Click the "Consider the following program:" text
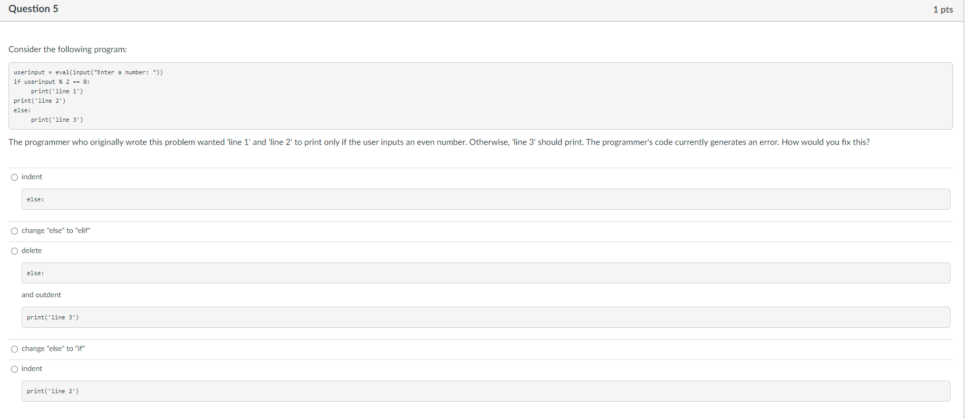 pos(67,50)
